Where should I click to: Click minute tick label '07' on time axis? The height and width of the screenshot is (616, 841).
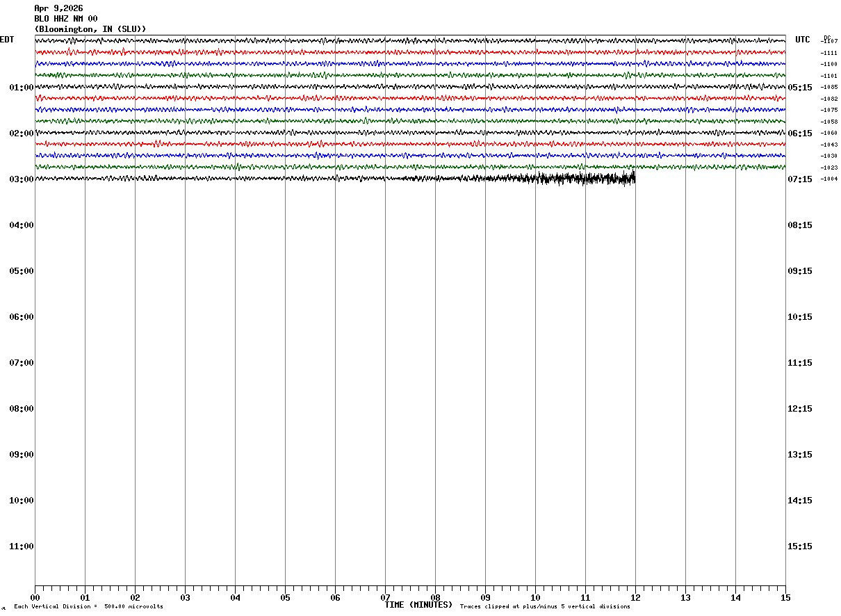[x=385, y=598]
